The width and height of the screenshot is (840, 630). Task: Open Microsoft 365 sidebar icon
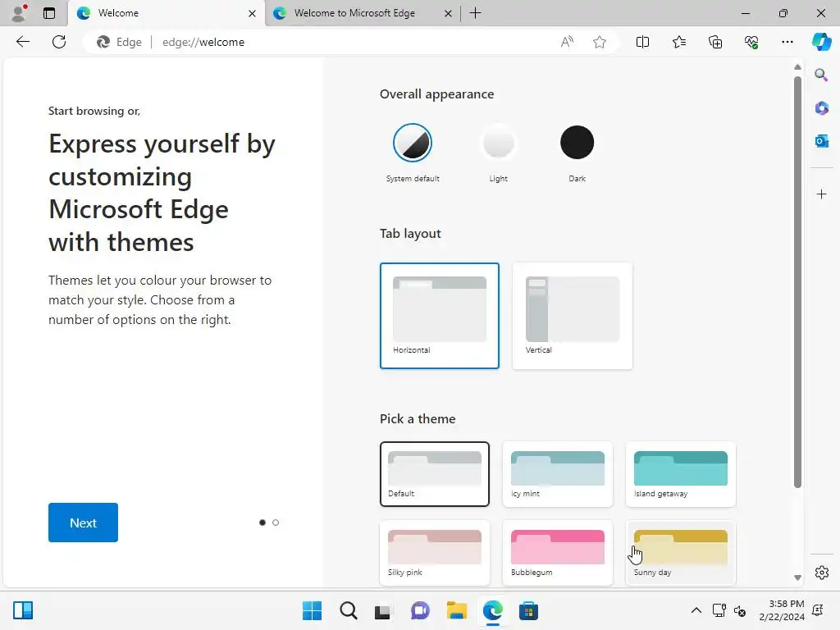(821, 108)
